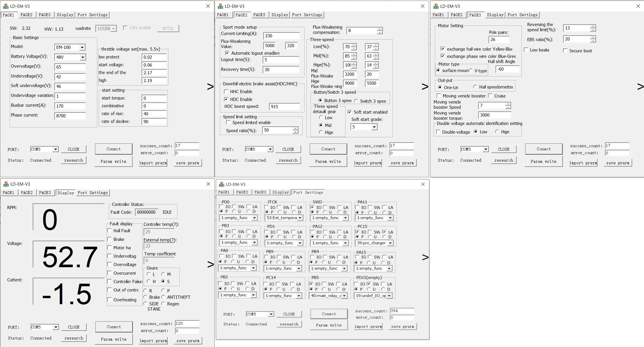
Task: Expand JTCK function dropdown showing 53:Ext_tempera
Action: click(300, 218)
